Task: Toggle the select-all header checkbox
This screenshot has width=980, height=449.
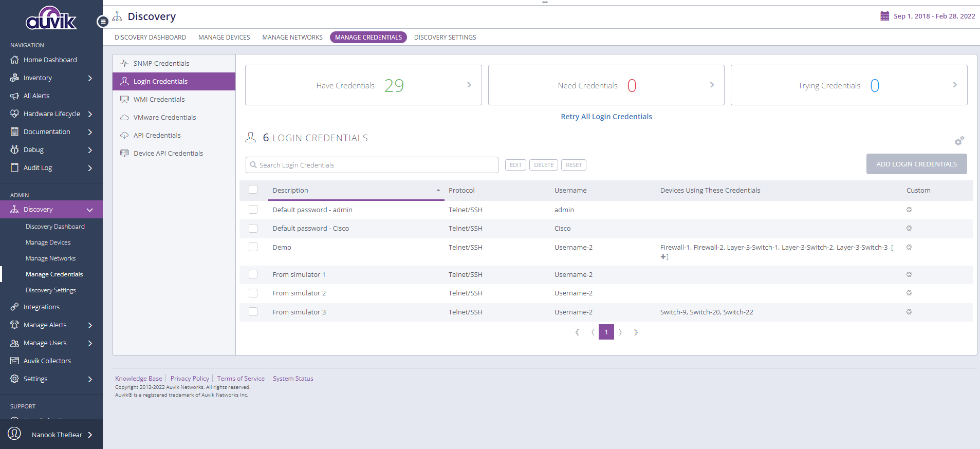Action: pos(253,190)
